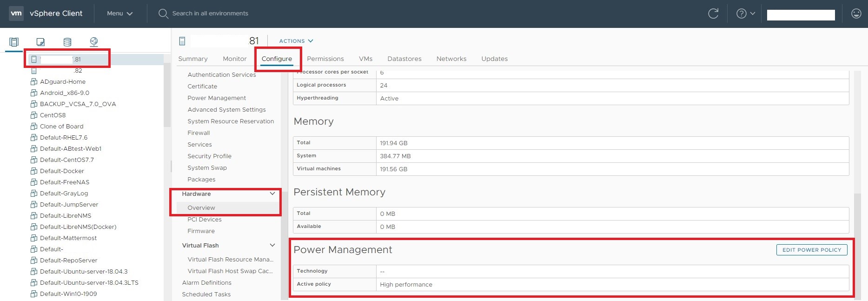Image resolution: width=868 pixels, height=301 pixels.
Task: Click the Default-ABtest-Web1 VM icon
Action: click(34, 148)
